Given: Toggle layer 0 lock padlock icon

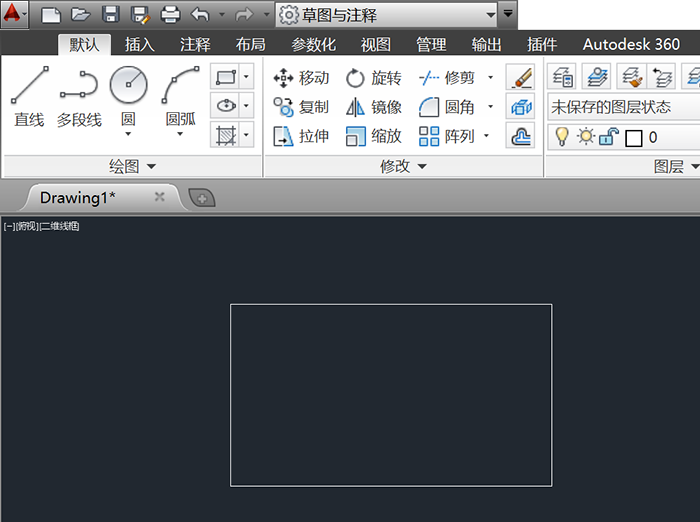Looking at the screenshot, I should click(608, 137).
